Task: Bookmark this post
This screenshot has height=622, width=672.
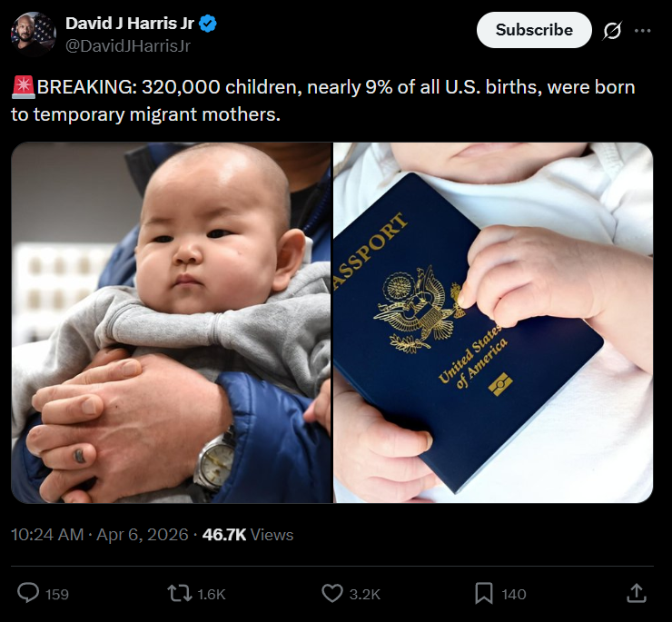Action: tap(484, 594)
